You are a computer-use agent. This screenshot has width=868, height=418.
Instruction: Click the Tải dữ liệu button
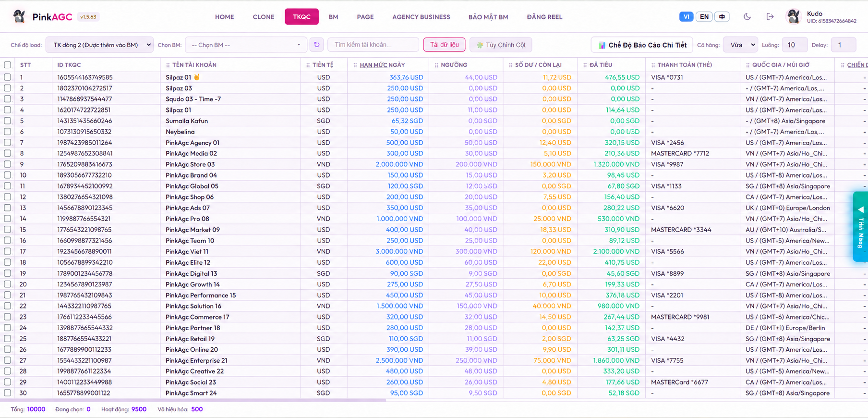pos(444,45)
